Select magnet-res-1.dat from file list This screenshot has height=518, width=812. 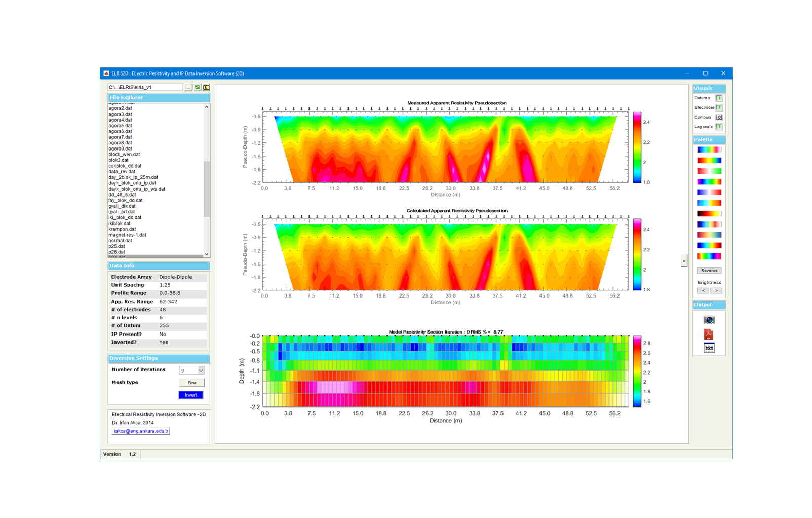pos(127,235)
